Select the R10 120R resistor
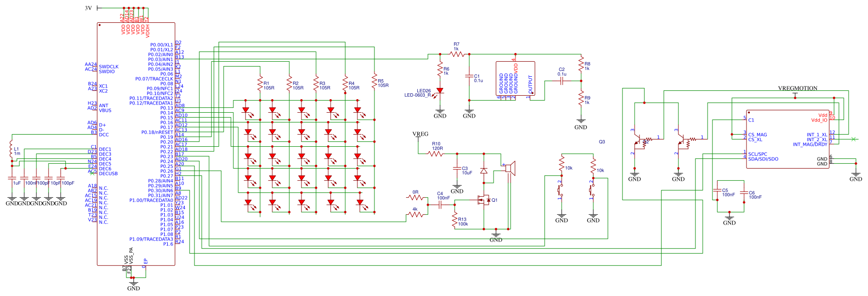This screenshot has height=296, width=868. pos(436,154)
